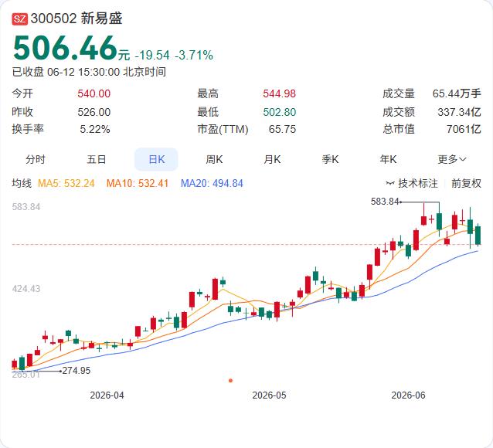Switch to the 五日 five-day tab
This screenshot has width=493, height=448.
pyautogui.click(x=97, y=159)
